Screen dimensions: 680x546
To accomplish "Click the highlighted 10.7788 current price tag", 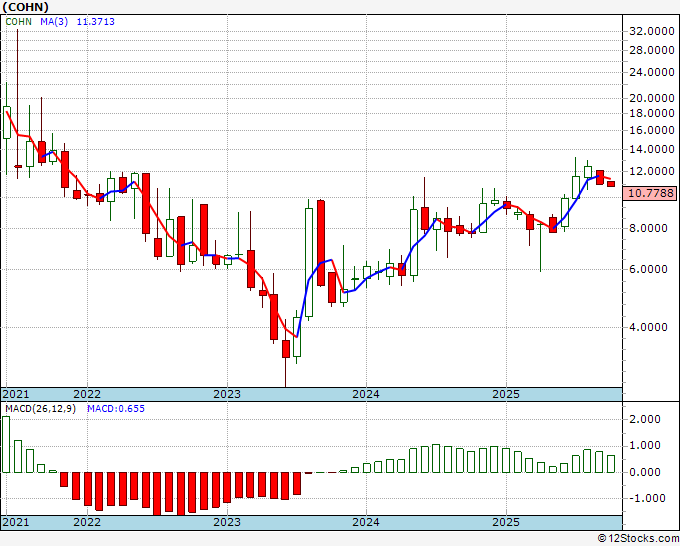I will click(650, 193).
